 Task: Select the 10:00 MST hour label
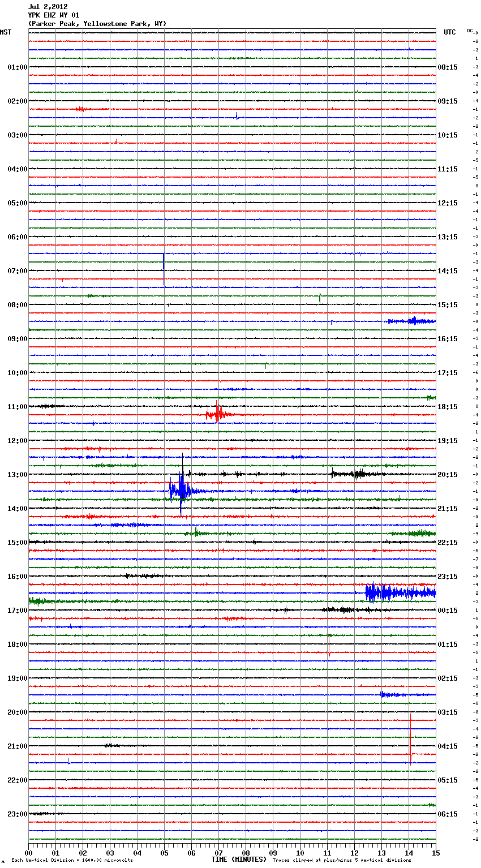[18, 373]
